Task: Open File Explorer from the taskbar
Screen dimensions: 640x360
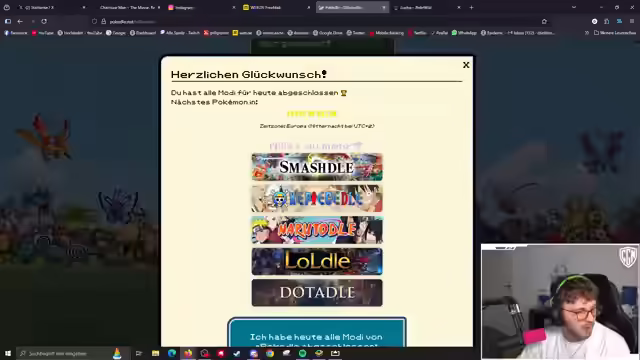Action: (x=156, y=353)
